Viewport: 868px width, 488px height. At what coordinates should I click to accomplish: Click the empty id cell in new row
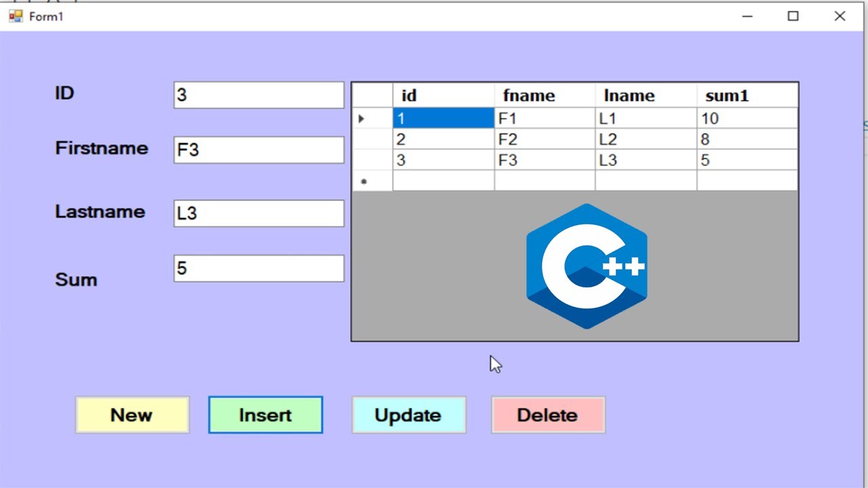pos(443,181)
